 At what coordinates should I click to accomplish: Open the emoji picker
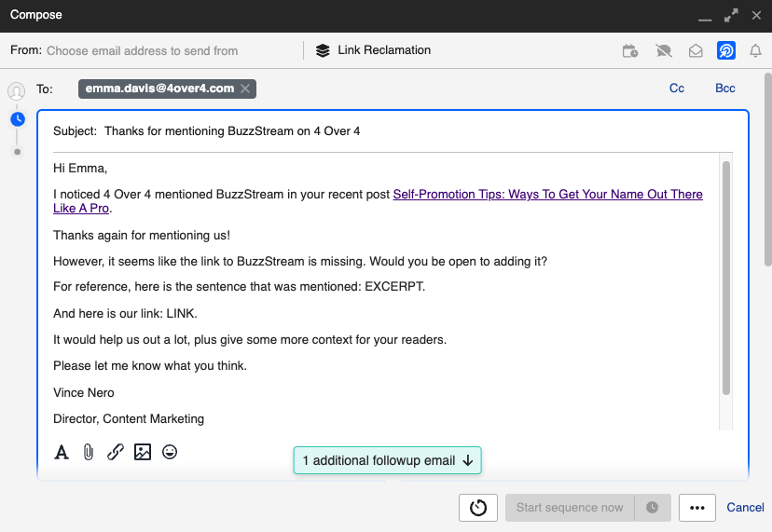[170, 452]
